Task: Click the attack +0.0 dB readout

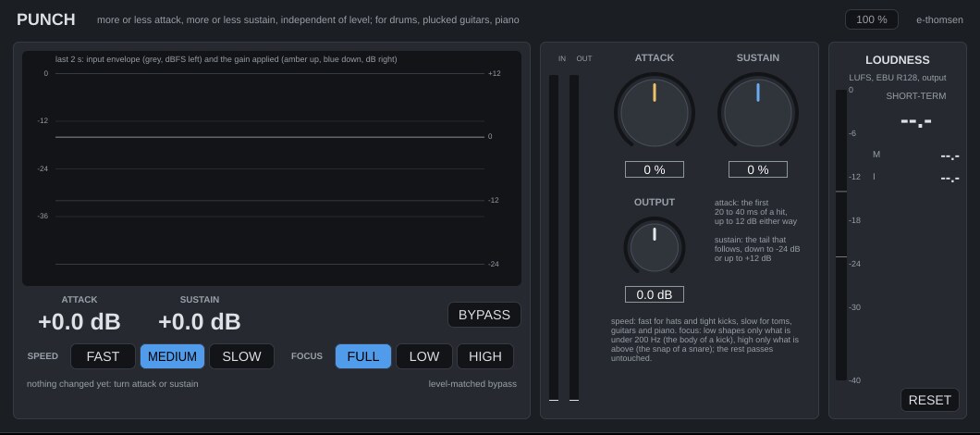Action: (80, 322)
